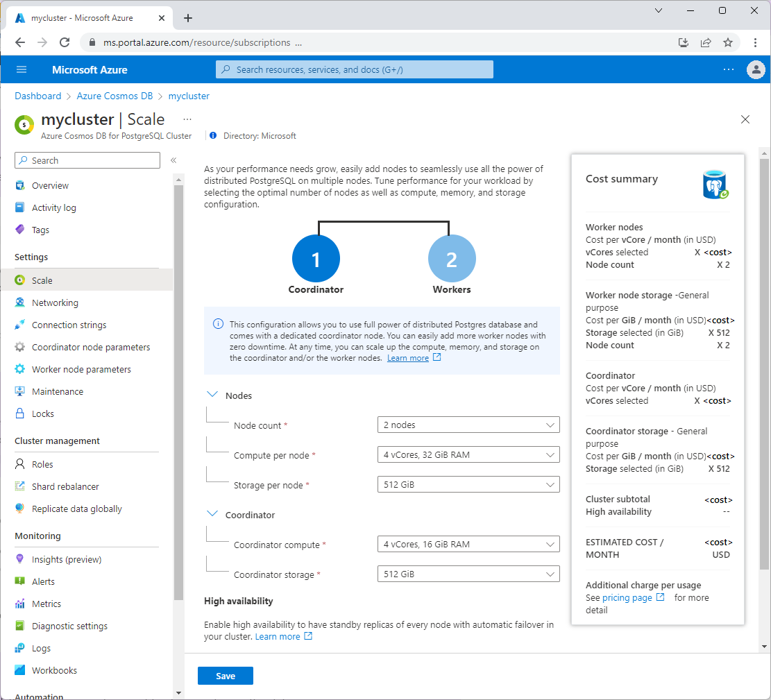Select Activity log in the sidebar
This screenshot has width=771, height=700.
click(53, 207)
